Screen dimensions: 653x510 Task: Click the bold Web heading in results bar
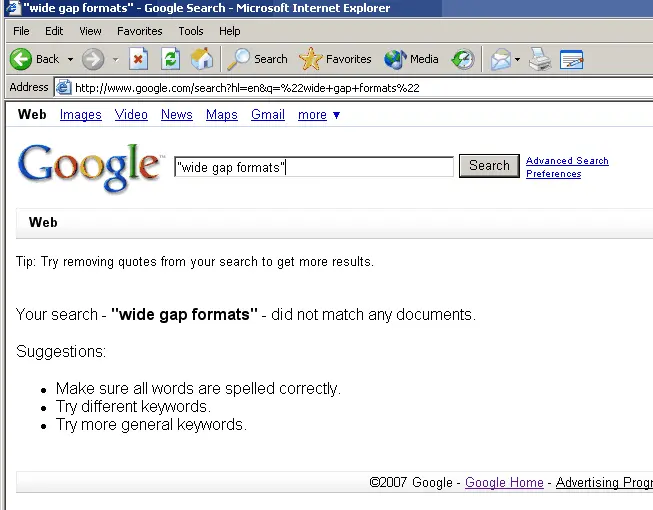[43, 222]
